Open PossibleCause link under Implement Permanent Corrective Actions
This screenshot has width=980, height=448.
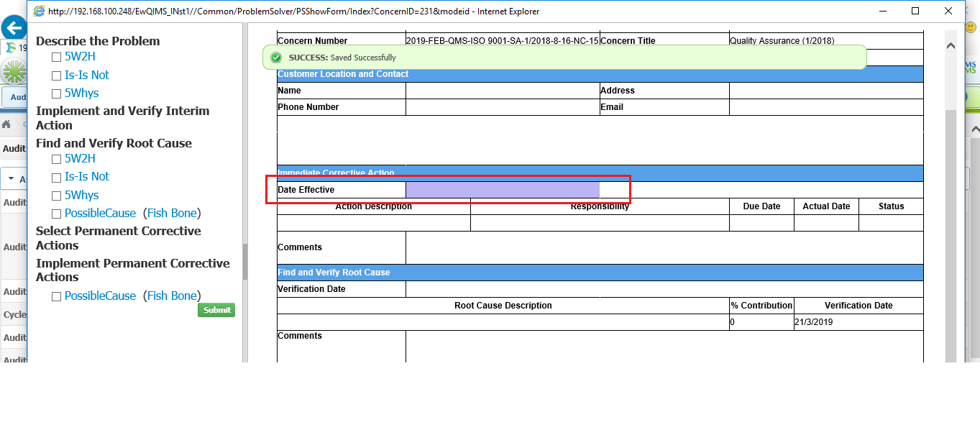click(100, 296)
